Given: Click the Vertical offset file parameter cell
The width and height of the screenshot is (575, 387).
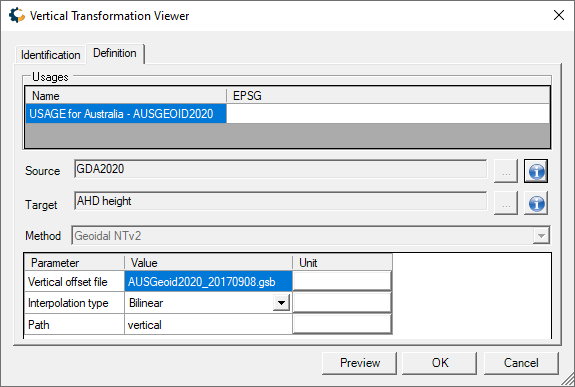Looking at the screenshot, I should tap(74, 282).
